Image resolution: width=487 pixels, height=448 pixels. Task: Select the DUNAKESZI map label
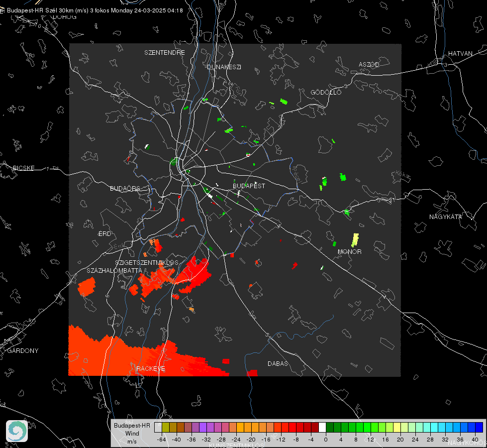(224, 67)
